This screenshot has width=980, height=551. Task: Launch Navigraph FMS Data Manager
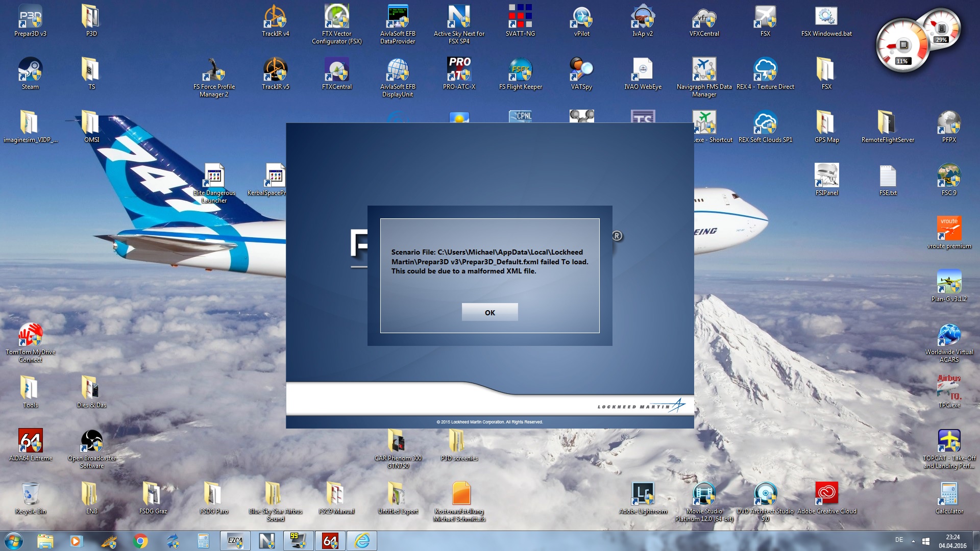point(704,77)
